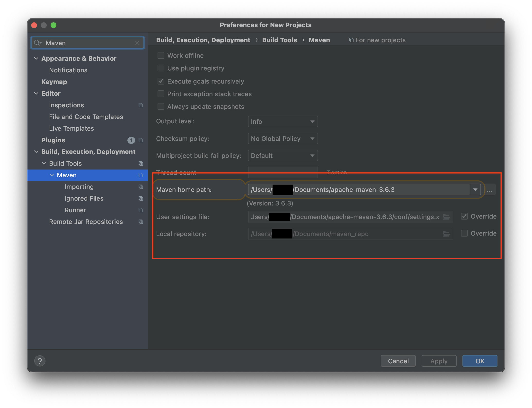Collapse the Build Tools tree node

coord(44,163)
